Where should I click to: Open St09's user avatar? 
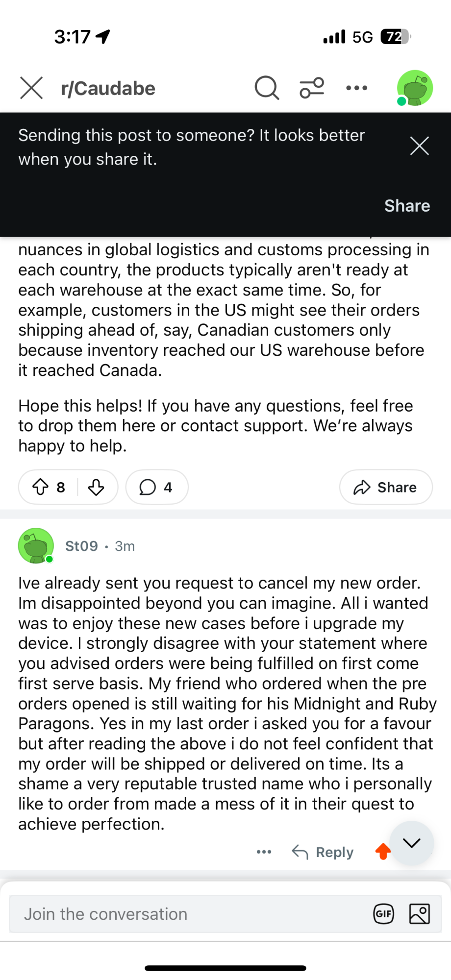pyautogui.click(x=36, y=546)
